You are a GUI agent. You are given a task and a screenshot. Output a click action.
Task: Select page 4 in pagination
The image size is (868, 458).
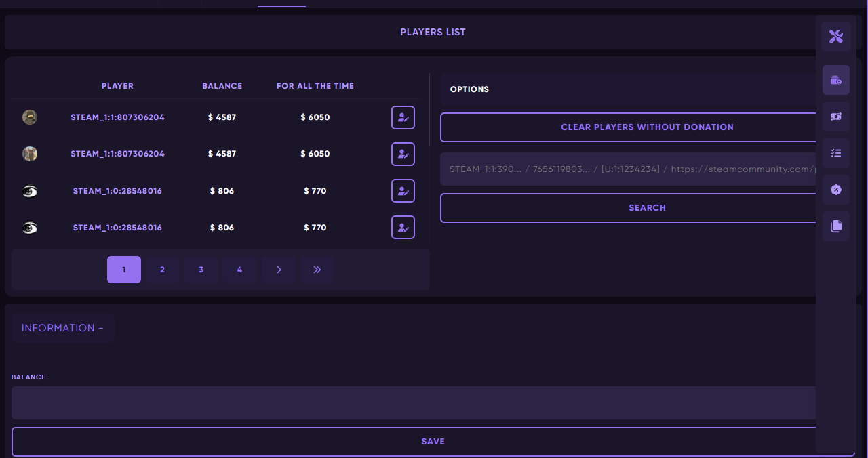click(239, 270)
